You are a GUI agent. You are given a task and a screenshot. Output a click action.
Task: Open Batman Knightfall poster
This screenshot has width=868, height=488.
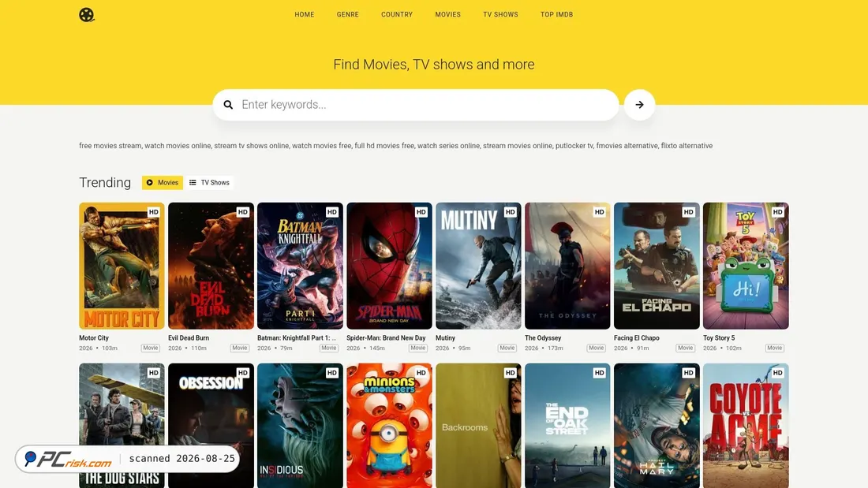(300, 266)
